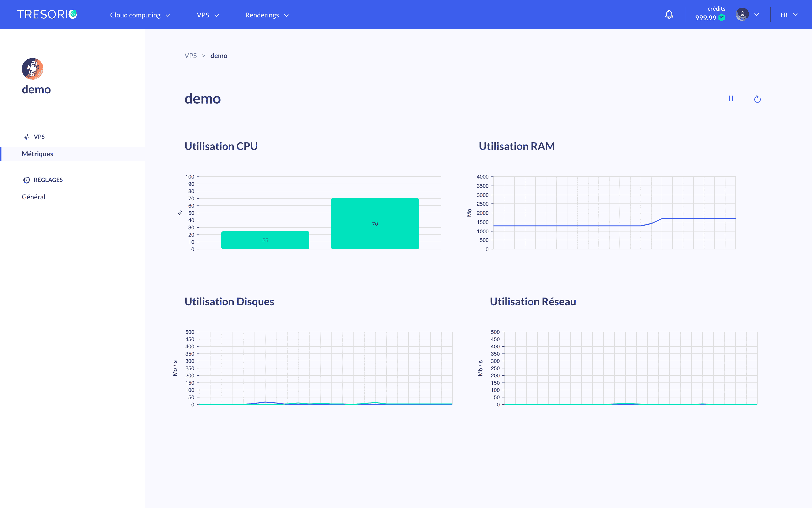Click the demo satellite avatar in sidebar
Viewport: 812px width, 508px height.
[33, 69]
